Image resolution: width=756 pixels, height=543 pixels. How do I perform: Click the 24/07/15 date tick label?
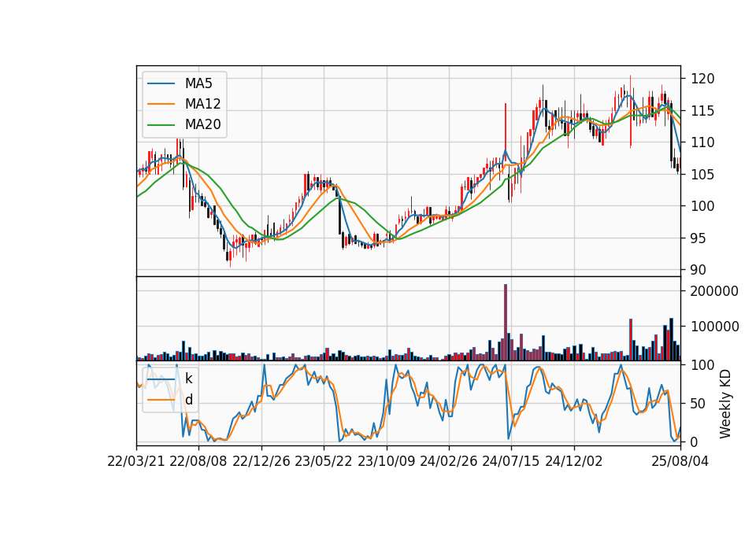(x=511, y=461)
